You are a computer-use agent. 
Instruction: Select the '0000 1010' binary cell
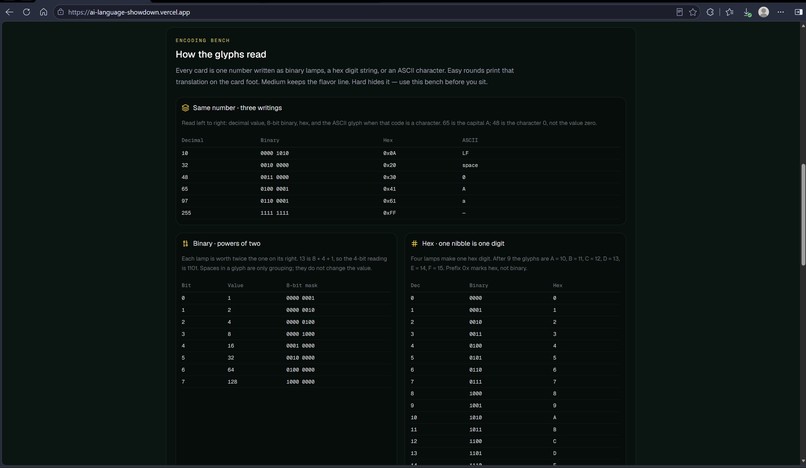point(274,153)
